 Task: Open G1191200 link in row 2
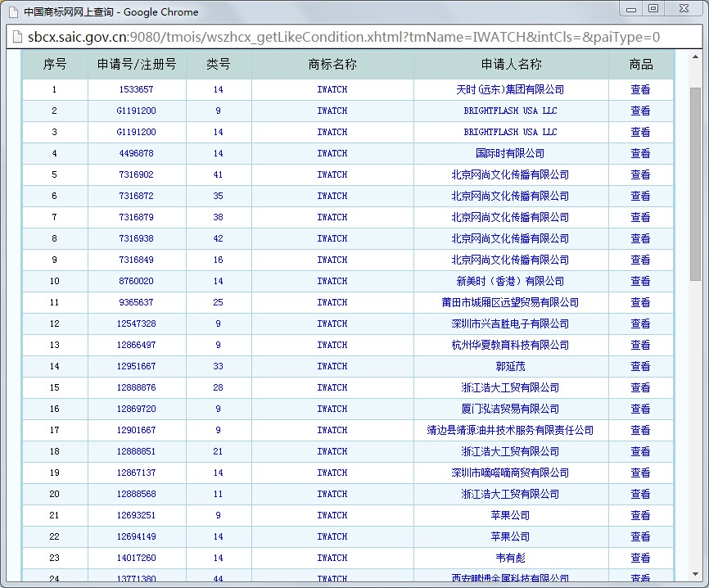tap(136, 111)
